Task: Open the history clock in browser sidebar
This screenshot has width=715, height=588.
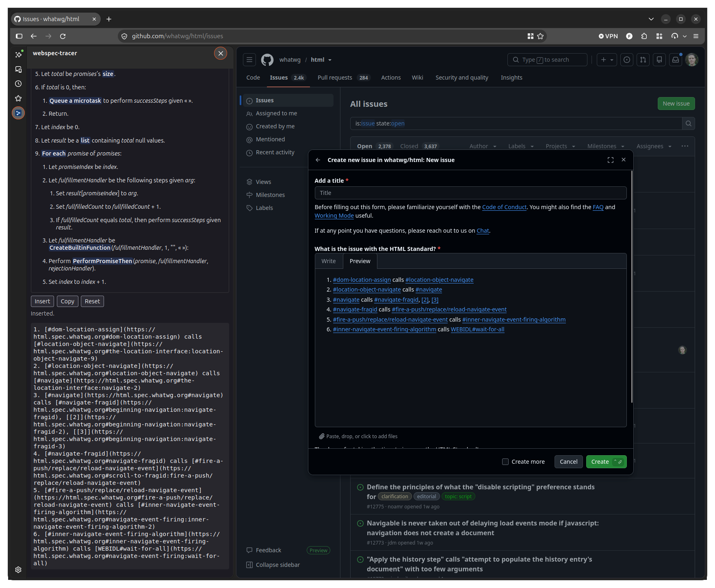Action: pyautogui.click(x=18, y=84)
